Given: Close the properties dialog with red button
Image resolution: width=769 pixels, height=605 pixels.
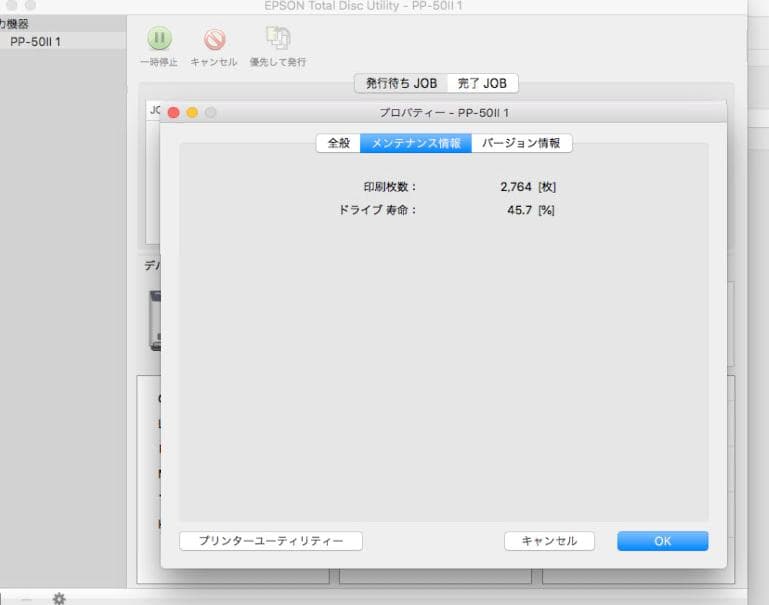Looking at the screenshot, I should [x=174, y=113].
